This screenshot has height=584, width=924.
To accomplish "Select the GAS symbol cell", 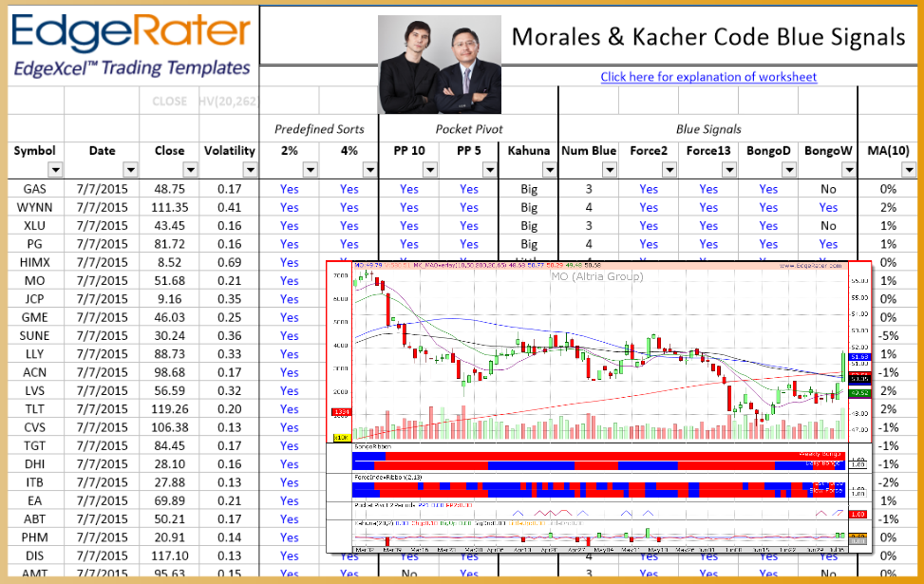I will (35, 189).
